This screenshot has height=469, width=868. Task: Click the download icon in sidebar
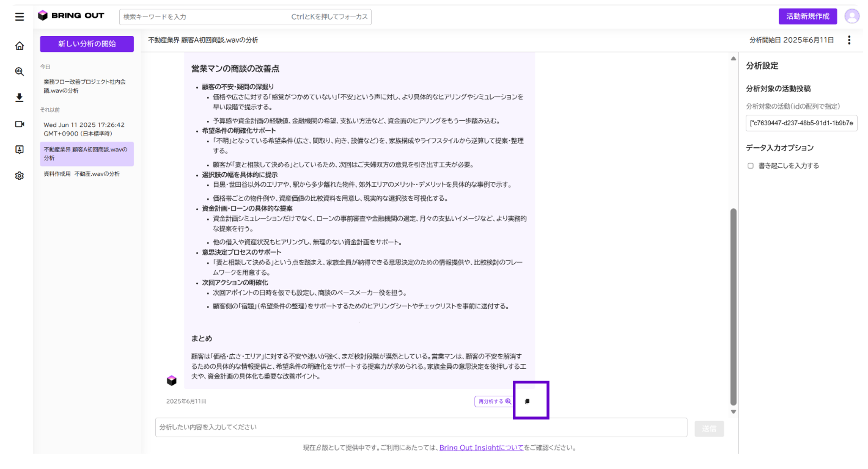(x=20, y=98)
